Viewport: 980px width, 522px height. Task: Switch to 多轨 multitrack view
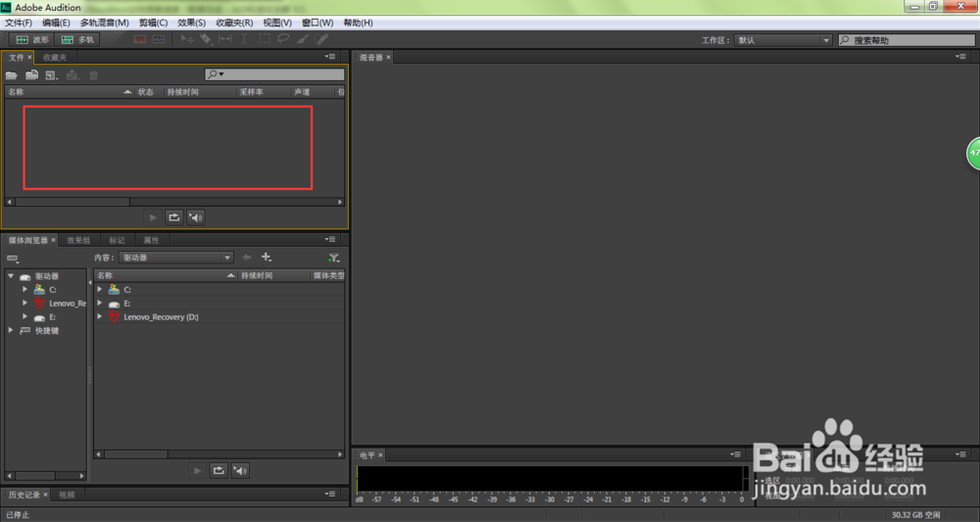[77, 39]
